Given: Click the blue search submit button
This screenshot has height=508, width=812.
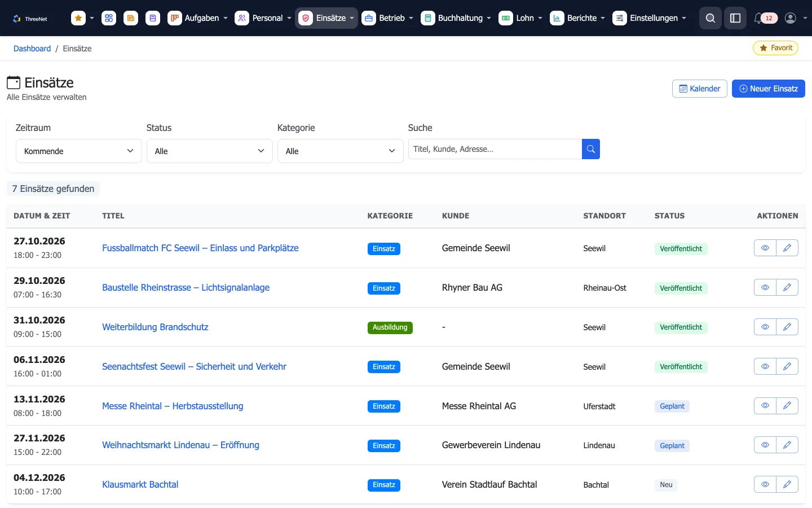Looking at the screenshot, I should (591, 149).
